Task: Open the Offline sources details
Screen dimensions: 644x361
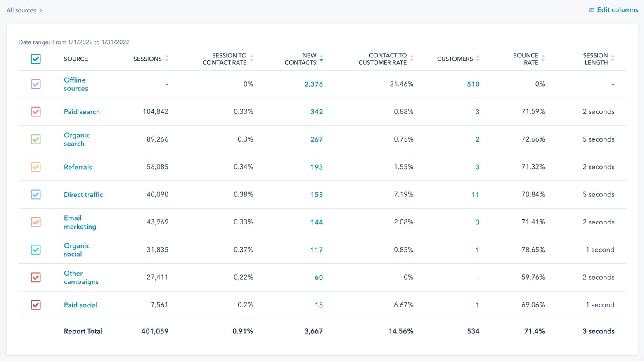Action: 76,84
